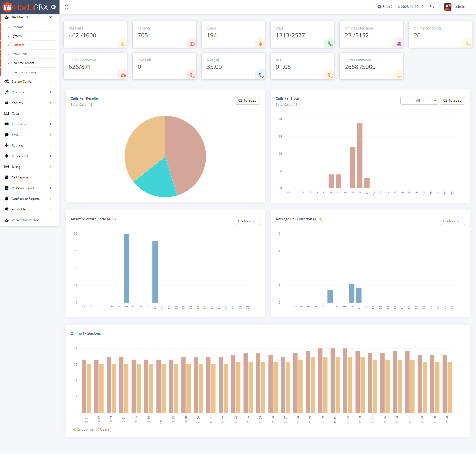Open SMS via the chat bubble icon
Image resolution: width=476 pixels, height=454 pixels.
pos(7,135)
